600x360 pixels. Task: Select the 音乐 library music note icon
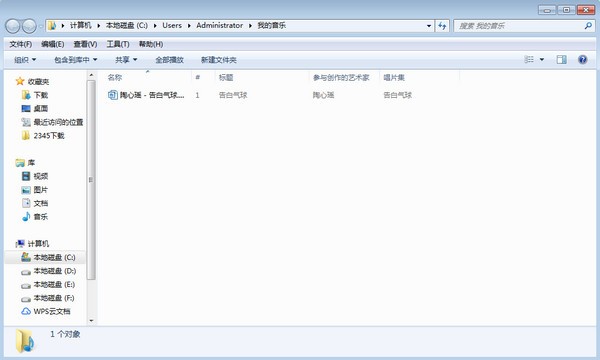click(x=26, y=217)
